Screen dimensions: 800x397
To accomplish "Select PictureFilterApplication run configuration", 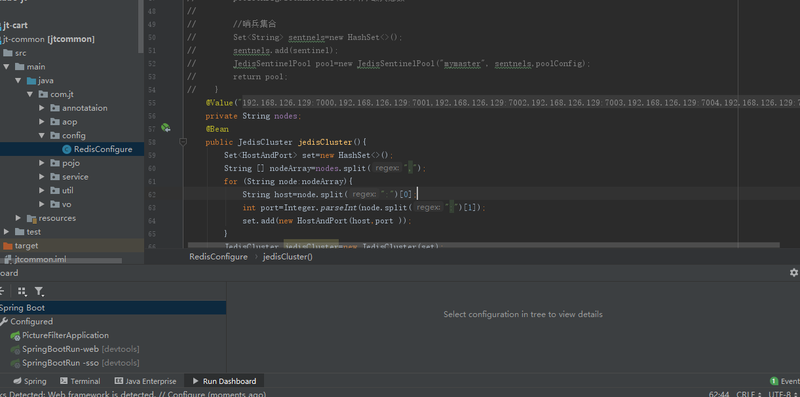I will [65, 335].
